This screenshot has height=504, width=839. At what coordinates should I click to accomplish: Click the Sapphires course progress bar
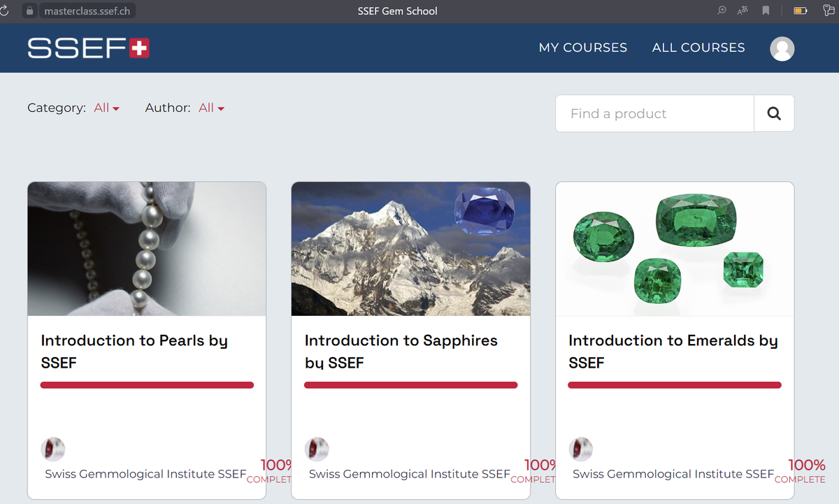click(x=411, y=385)
